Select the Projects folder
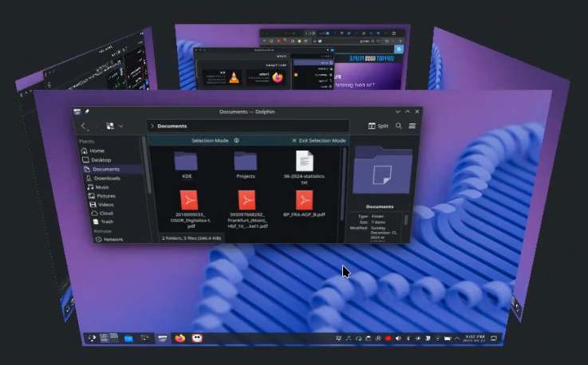This screenshot has width=588, height=365. pos(245,163)
